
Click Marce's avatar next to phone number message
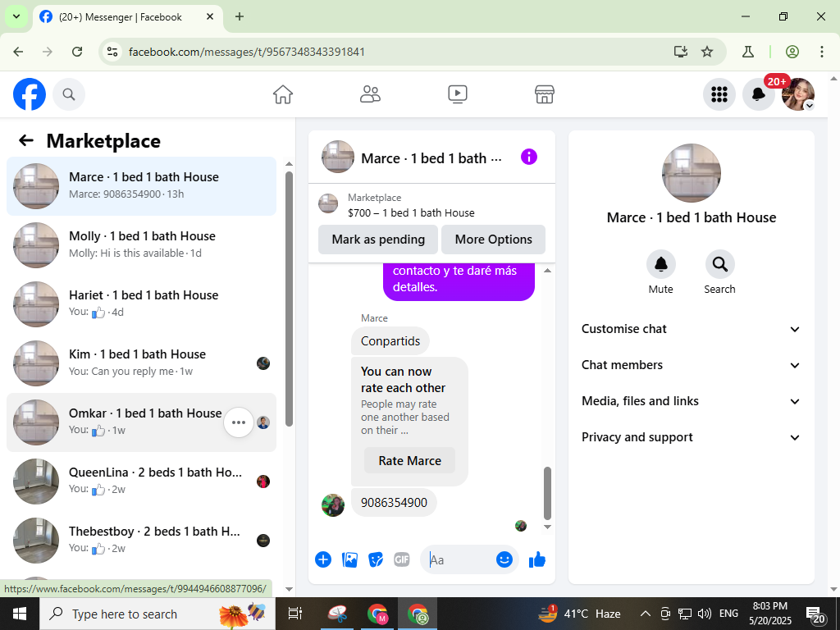click(333, 504)
